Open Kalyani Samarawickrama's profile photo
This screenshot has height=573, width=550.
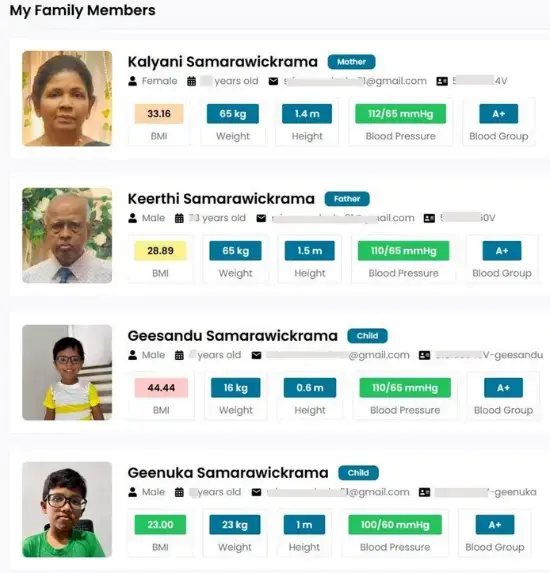(67, 99)
